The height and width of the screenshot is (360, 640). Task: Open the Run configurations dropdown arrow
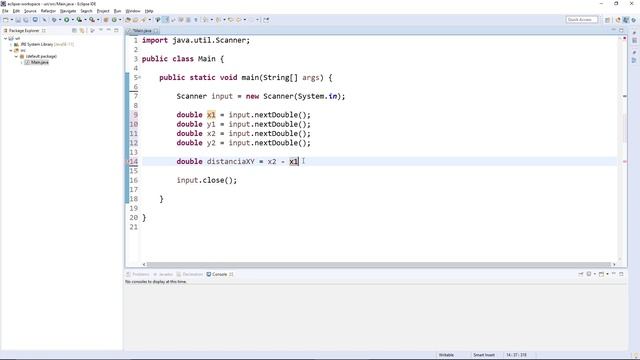click(73, 20)
